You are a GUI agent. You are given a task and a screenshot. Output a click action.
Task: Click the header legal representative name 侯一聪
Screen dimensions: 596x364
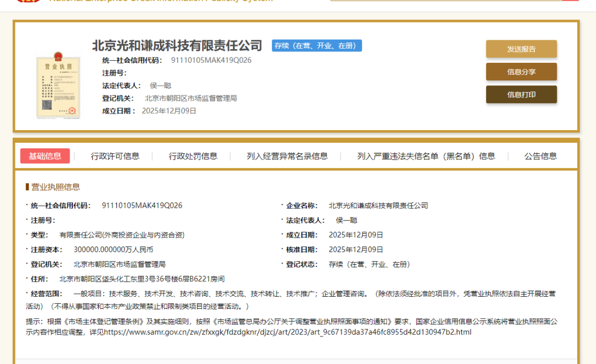[x=161, y=86]
